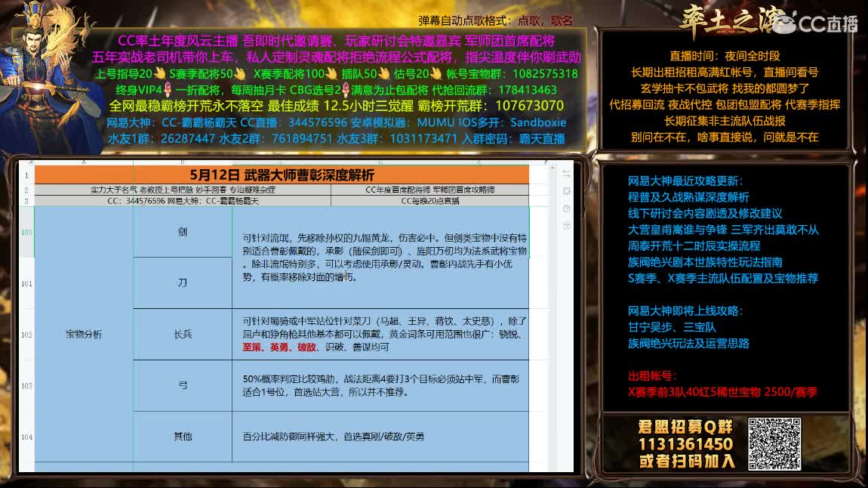
Task: Select the 弓 cell
Action: click(183, 385)
